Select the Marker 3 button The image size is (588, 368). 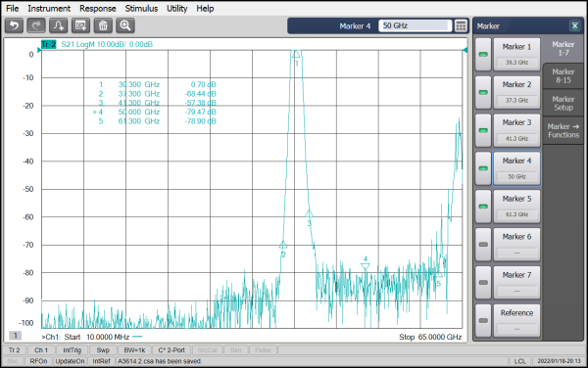[x=516, y=130]
